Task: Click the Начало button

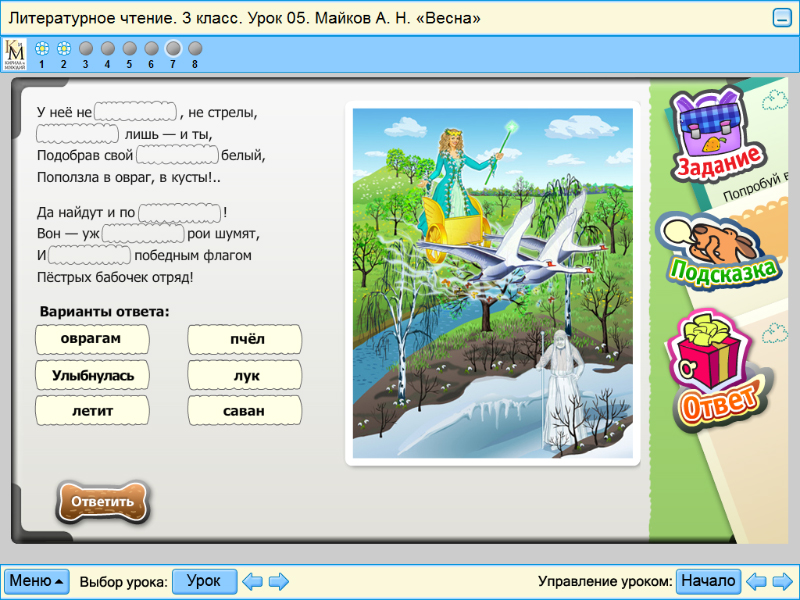Action: pyautogui.click(x=708, y=581)
